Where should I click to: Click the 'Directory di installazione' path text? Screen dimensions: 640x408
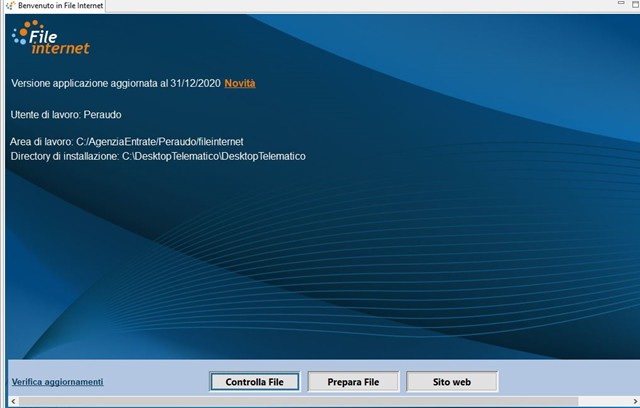pos(158,156)
